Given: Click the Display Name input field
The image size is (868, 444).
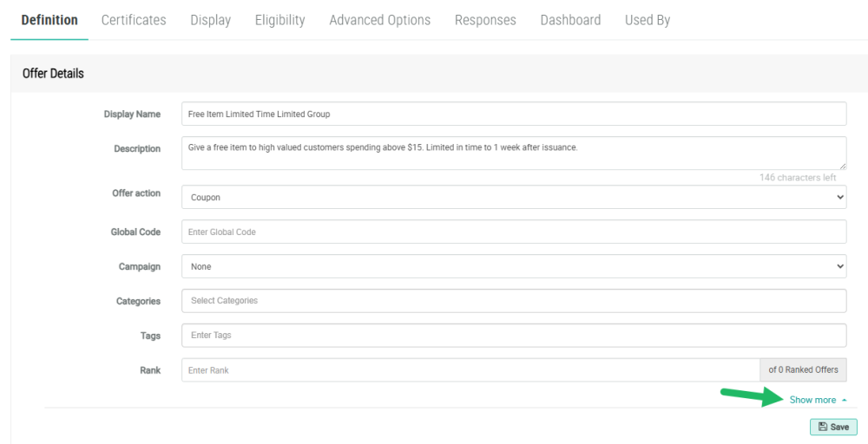Looking at the screenshot, I should [513, 114].
